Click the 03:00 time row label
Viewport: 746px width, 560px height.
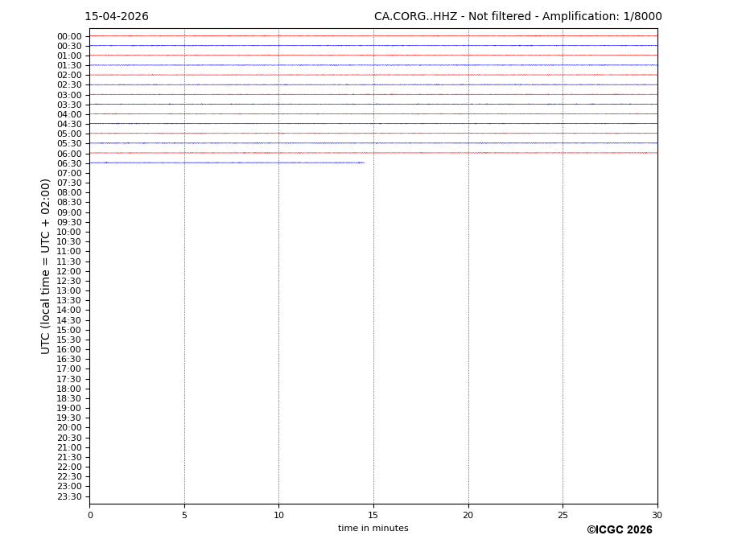click(69, 95)
